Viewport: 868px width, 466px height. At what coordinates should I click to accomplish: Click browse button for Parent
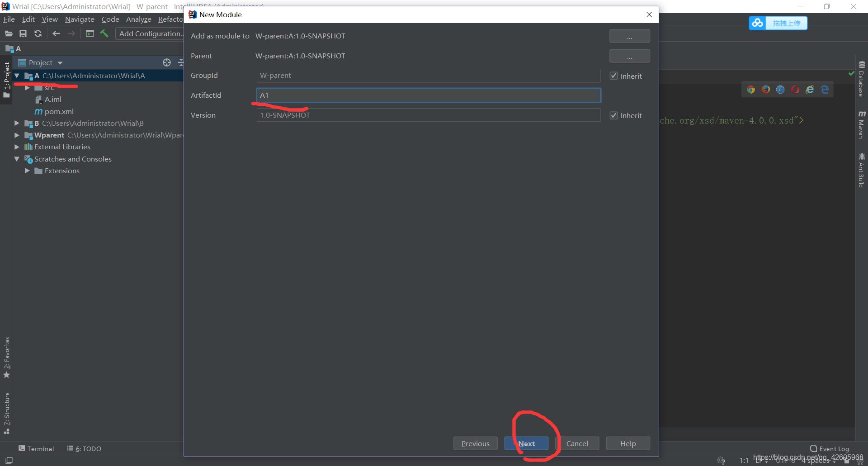tap(629, 56)
